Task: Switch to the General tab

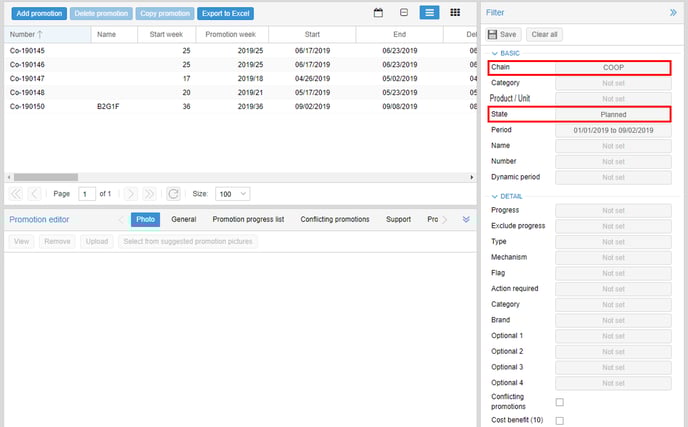Action: coord(183,219)
